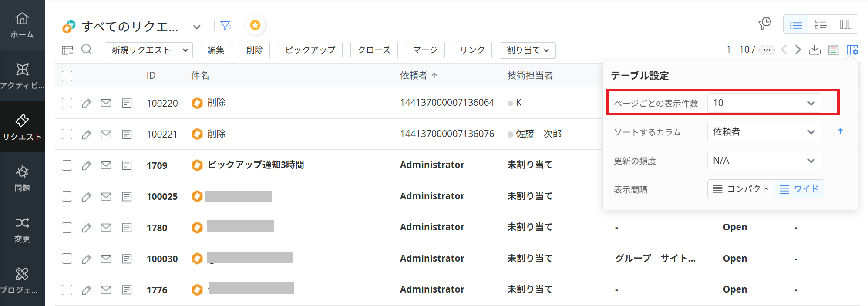Toggle the select-all header checkbox
This screenshot has width=868, height=306.
pos(67,76)
